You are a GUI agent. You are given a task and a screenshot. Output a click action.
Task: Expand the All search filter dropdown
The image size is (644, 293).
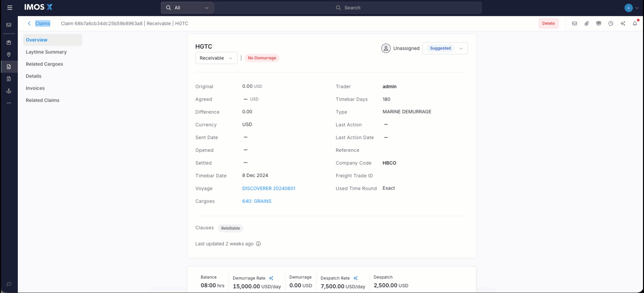point(187,8)
